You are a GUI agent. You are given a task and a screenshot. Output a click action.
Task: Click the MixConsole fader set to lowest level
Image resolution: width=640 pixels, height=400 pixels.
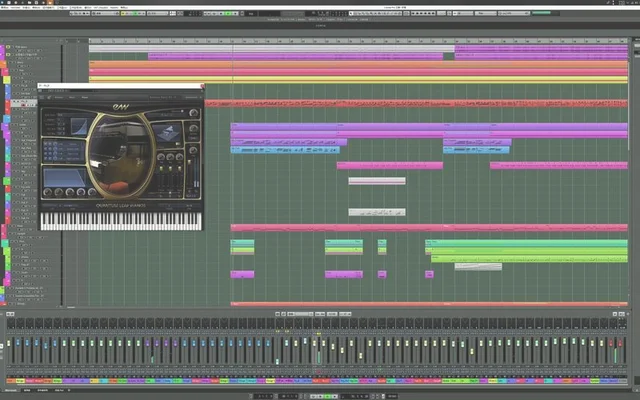coord(277,361)
